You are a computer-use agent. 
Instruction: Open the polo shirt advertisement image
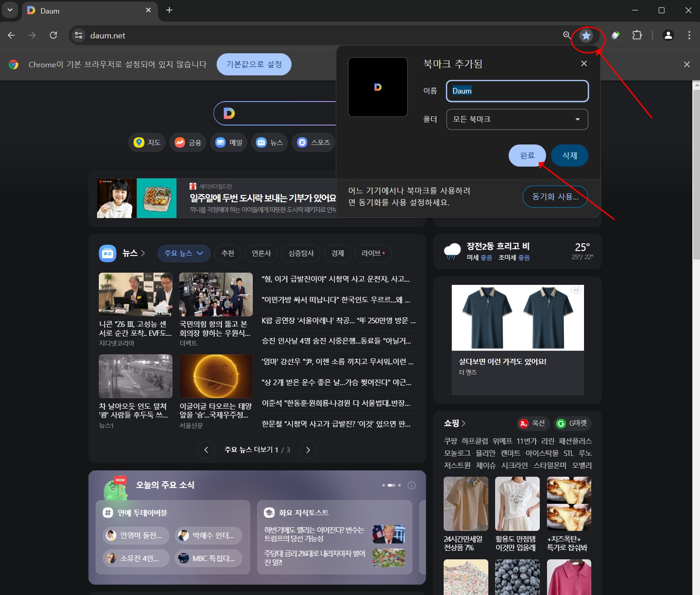(518, 317)
